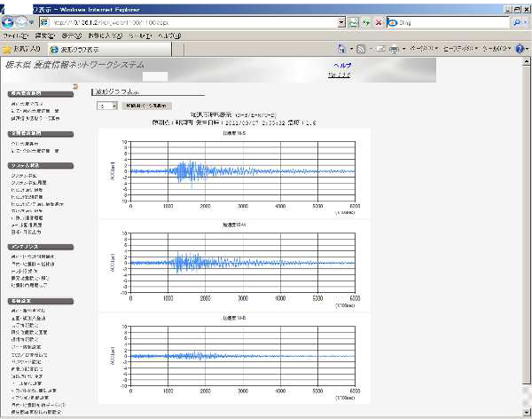Open the Print dropdown arrow
This screenshot has width=532, height=419.
pos(403,50)
